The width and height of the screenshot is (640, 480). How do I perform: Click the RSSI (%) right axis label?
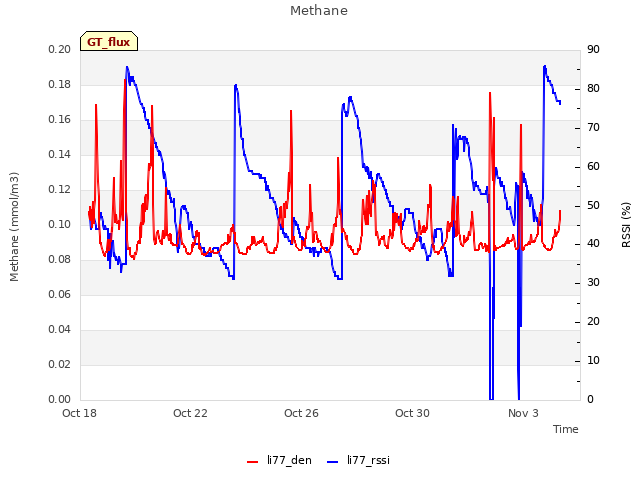(626, 225)
